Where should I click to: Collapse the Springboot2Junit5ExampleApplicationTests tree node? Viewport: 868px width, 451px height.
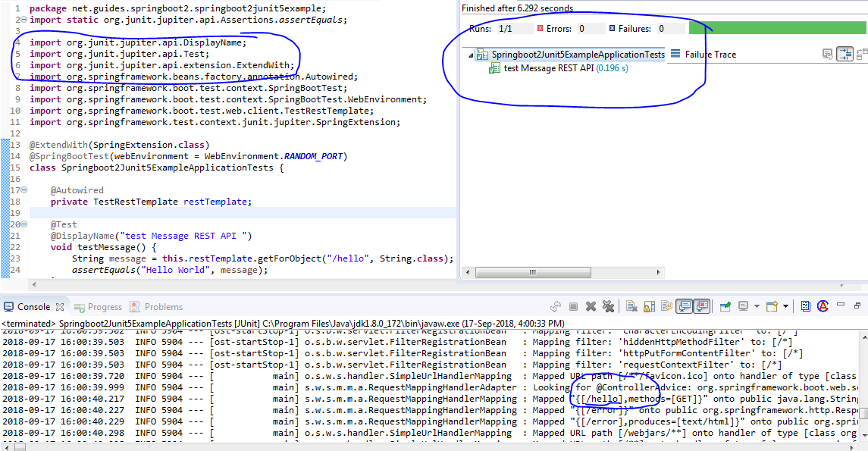pos(472,55)
